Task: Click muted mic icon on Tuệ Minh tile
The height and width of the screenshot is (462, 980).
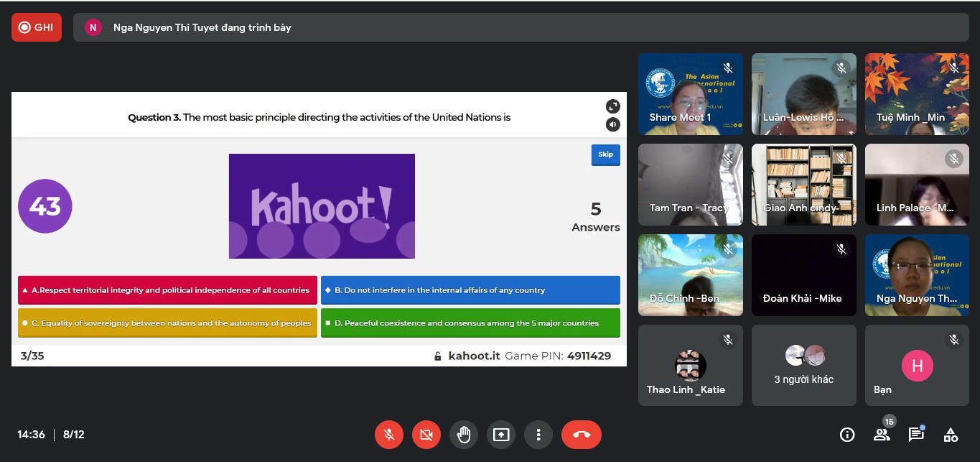Action: 954,68
